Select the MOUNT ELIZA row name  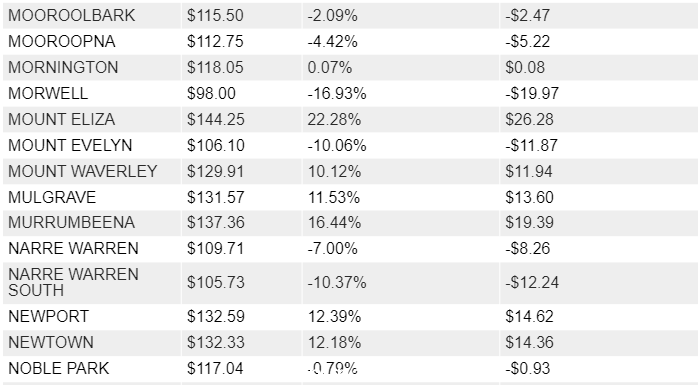point(62,119)
